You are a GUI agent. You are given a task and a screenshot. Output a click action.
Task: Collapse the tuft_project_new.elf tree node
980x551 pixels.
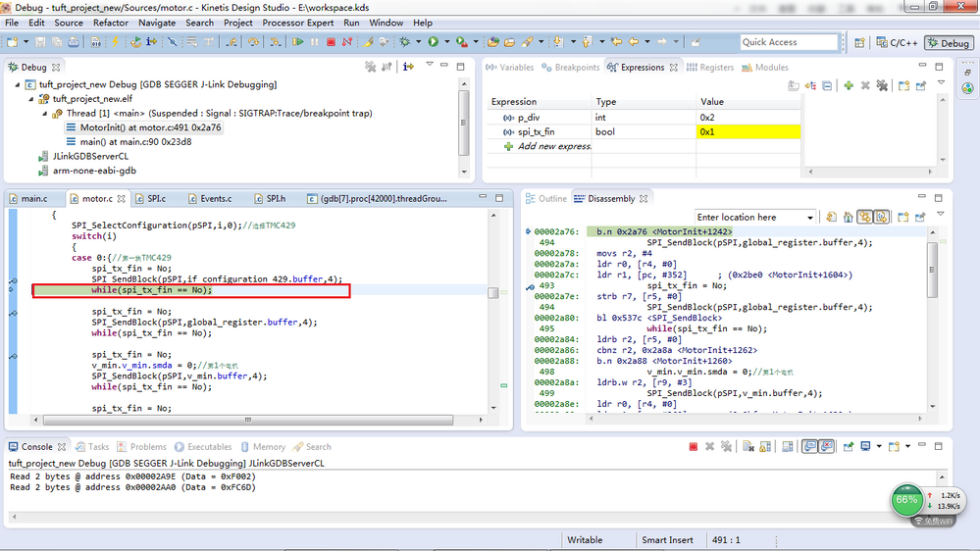(x=31, y=99)
